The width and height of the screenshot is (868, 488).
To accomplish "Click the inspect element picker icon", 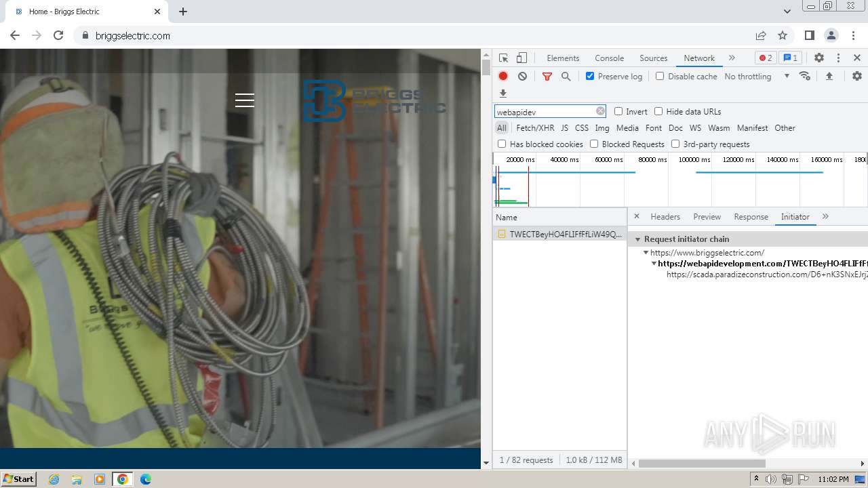I will coord(503,58).
